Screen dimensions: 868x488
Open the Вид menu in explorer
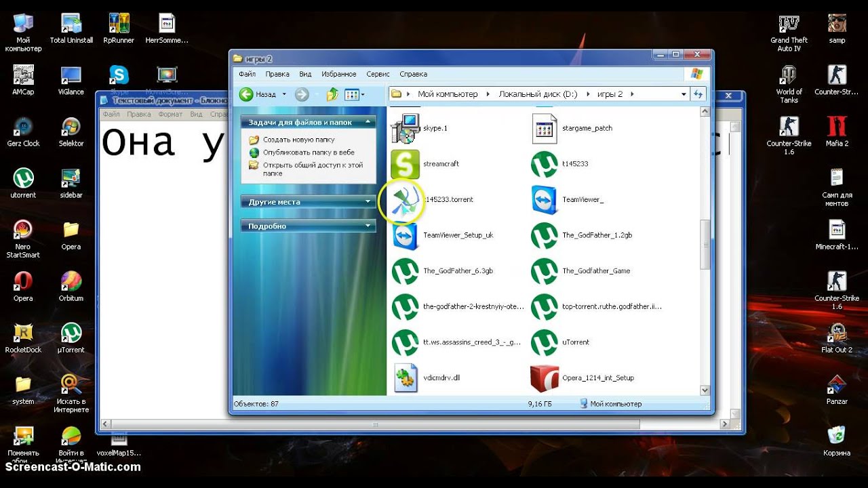pos(305,74)
